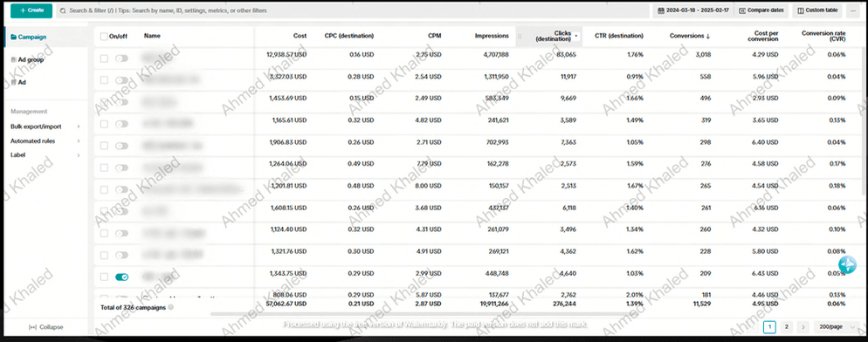Open the 200/page rows dropdown

836,327
